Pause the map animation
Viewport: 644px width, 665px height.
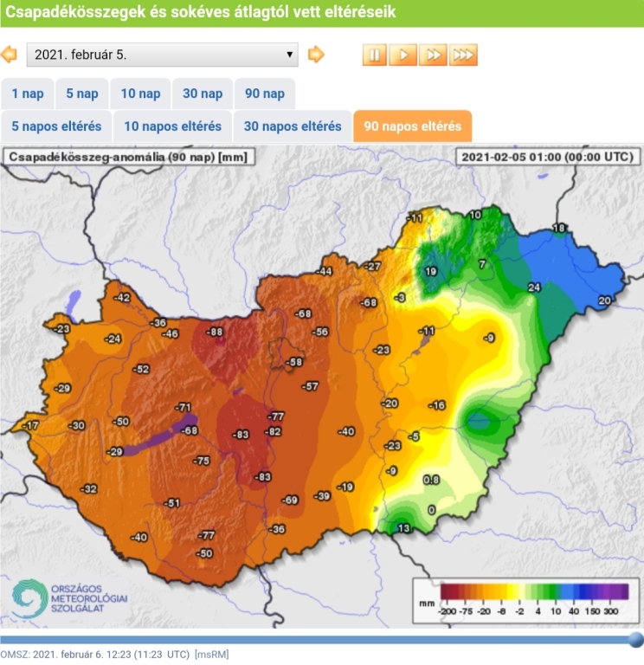pyautogui.click(x=375, y=55)
